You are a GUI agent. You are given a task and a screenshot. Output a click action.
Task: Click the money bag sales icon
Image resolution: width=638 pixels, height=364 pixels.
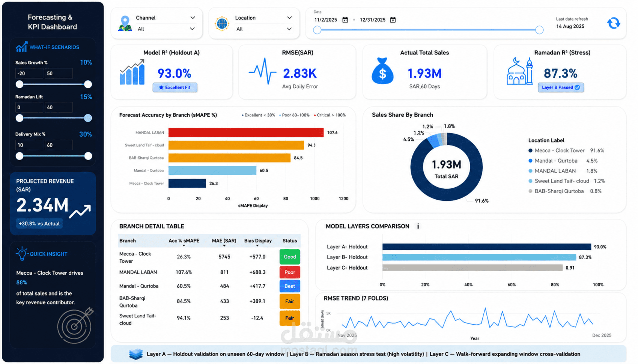click(382, 71)
